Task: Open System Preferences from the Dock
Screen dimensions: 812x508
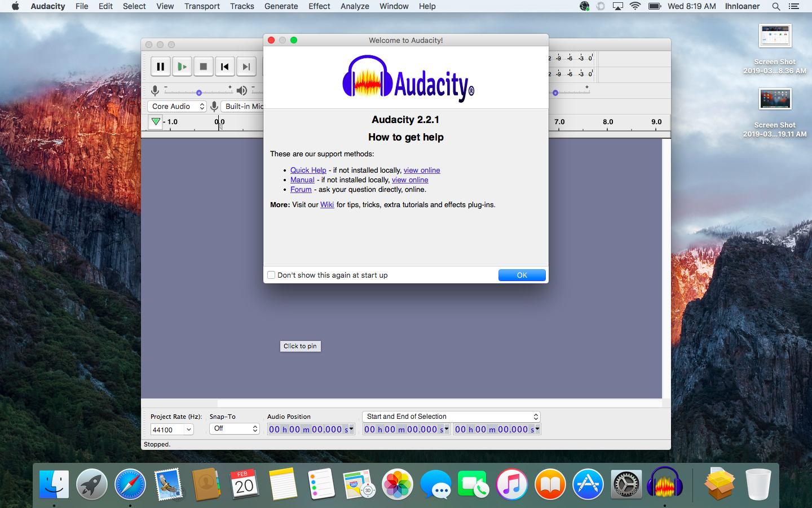Action: pyautogui.click(x=626, y=484)
